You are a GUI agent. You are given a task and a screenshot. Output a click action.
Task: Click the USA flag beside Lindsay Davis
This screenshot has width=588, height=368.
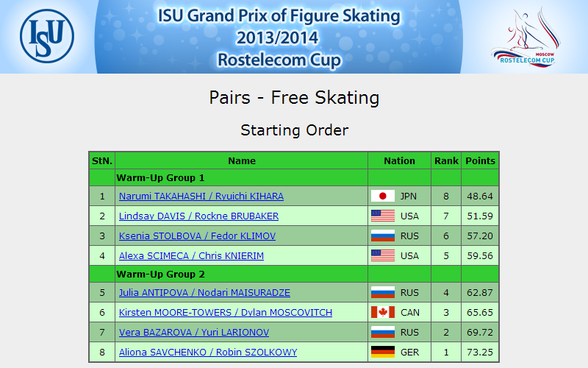(x=382, y=216)
